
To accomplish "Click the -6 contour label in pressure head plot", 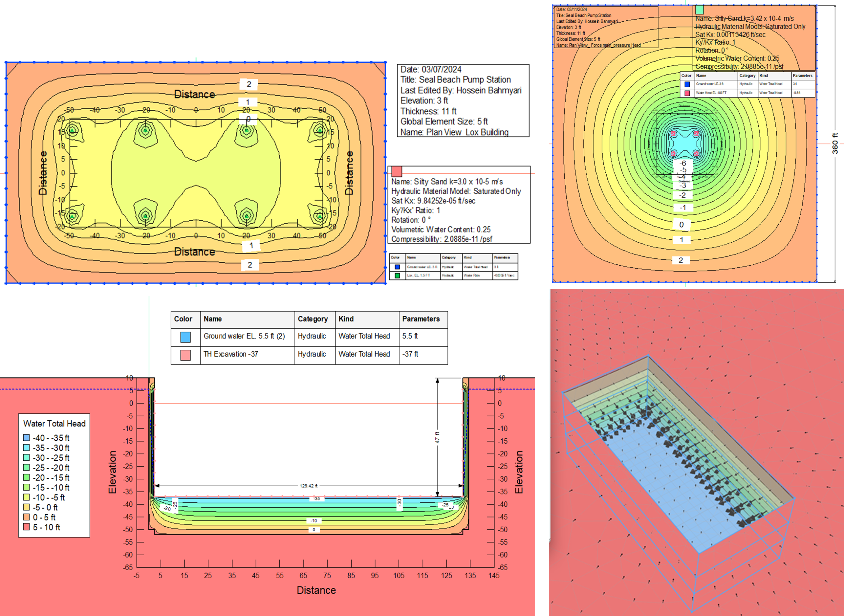I will click(682, 163).
